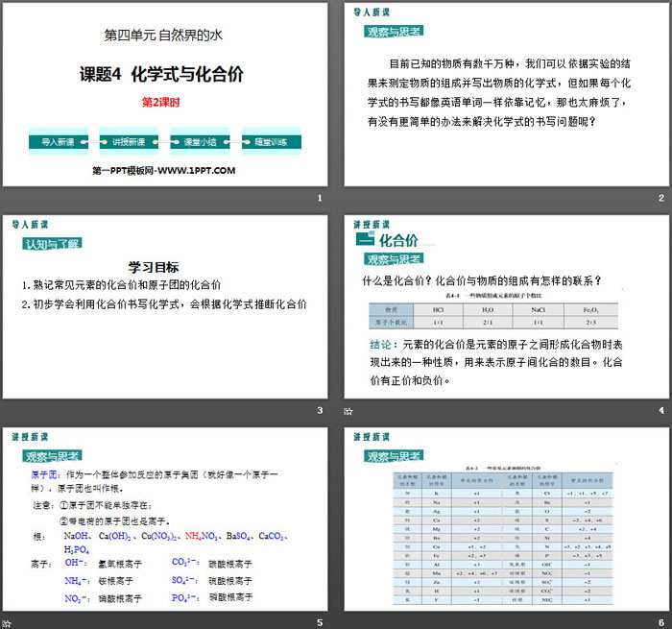Click the slide number 6 label
This screenshot has width=672, height=629.
[661, 622]
